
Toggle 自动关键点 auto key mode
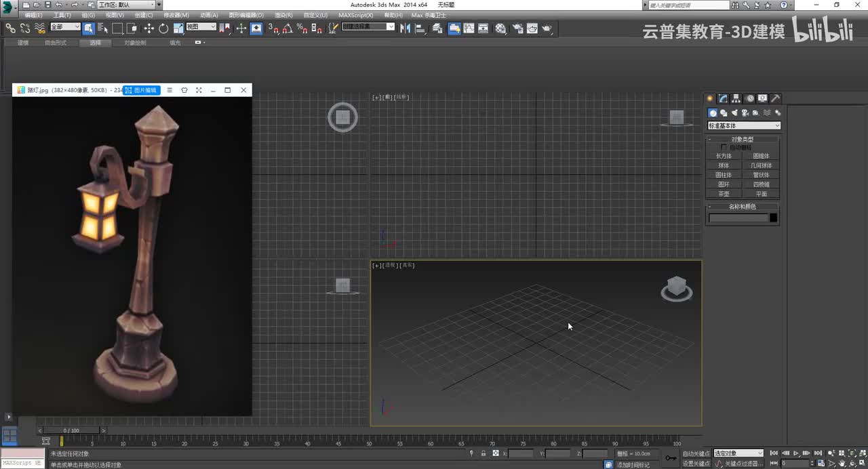click(696, 453)
